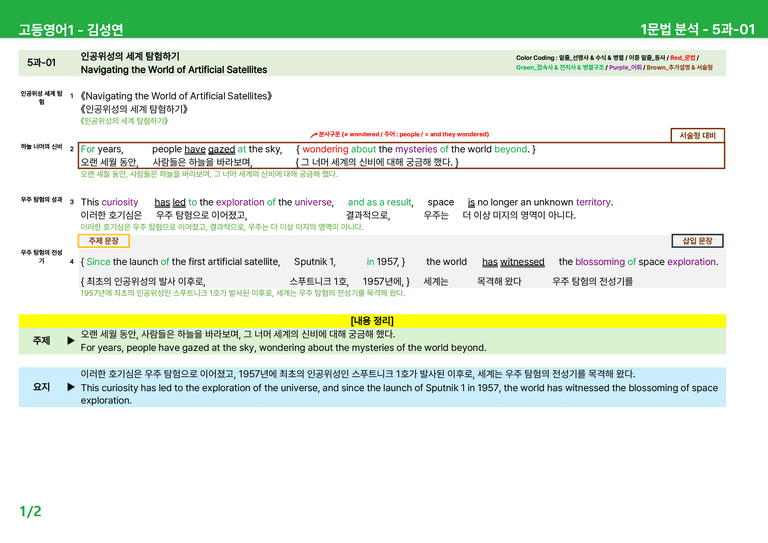Click the triangle arrow beside 주제
The image size is (768, 543).
point(71,340)
